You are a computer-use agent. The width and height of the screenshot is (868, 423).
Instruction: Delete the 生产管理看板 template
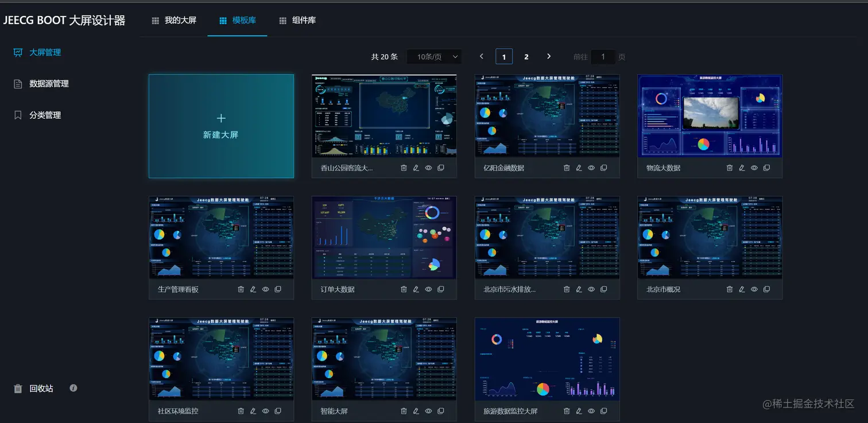click(x=241, y=289)
